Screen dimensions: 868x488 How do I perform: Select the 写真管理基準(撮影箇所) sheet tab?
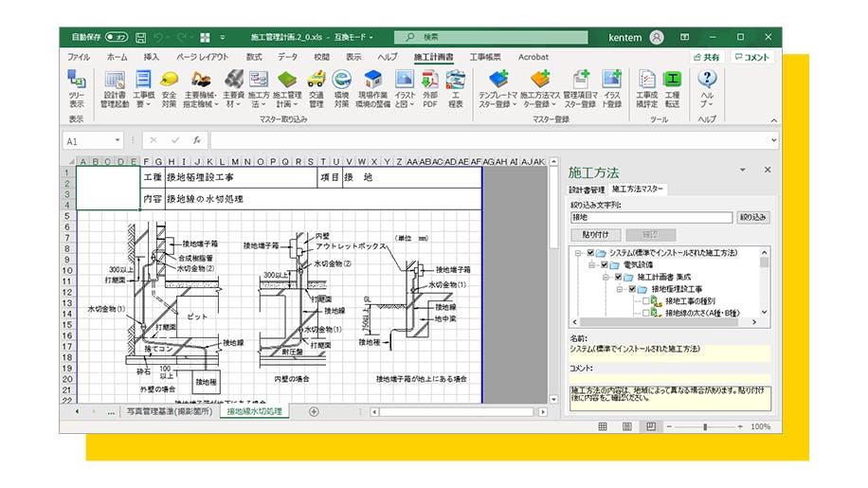tap(170, 411)
